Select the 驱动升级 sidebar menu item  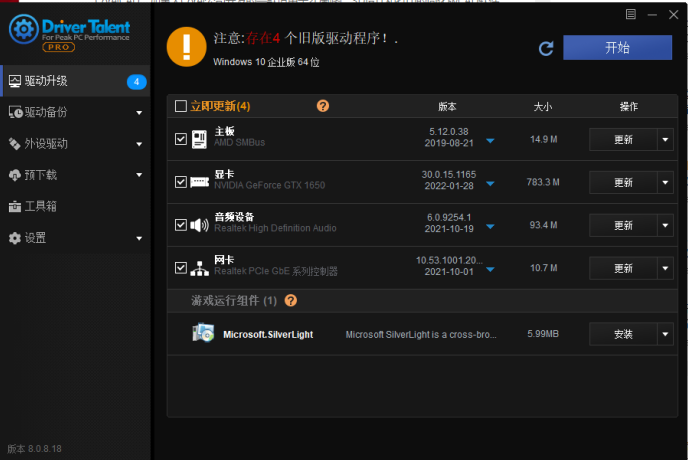click(75, 81)
